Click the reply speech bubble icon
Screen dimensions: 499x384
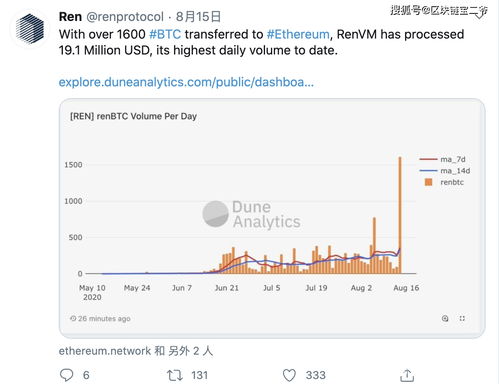coord(66,375)
